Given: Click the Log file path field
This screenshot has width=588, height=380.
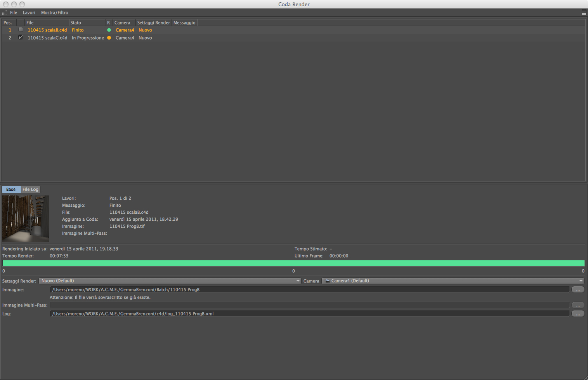Looking at the screenshot, I should click(309, 314).
